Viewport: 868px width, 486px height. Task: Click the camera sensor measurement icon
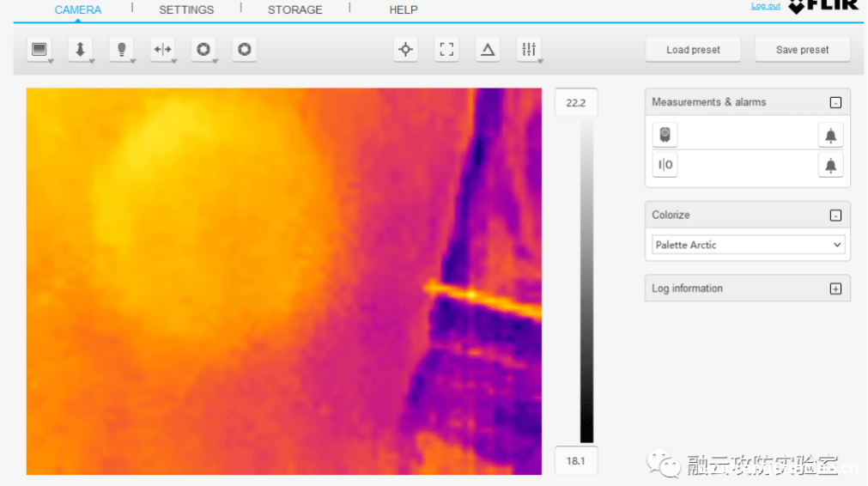click(x=665, y=135)
